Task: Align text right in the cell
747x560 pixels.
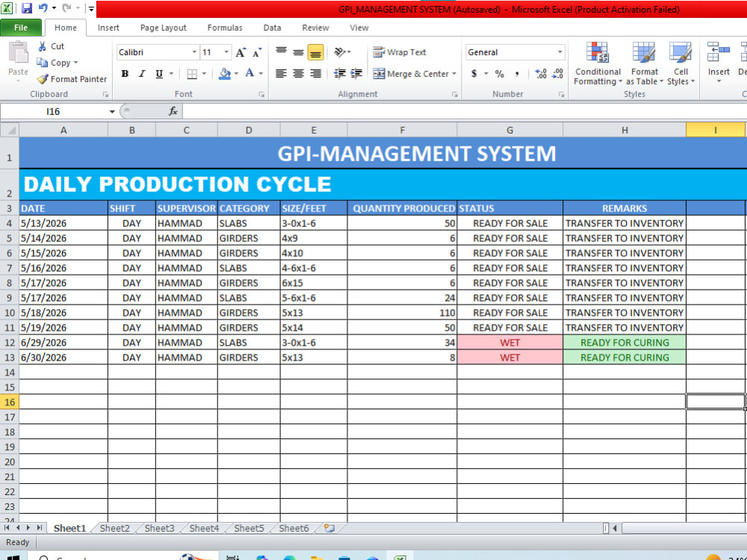Action: point(315,73)
